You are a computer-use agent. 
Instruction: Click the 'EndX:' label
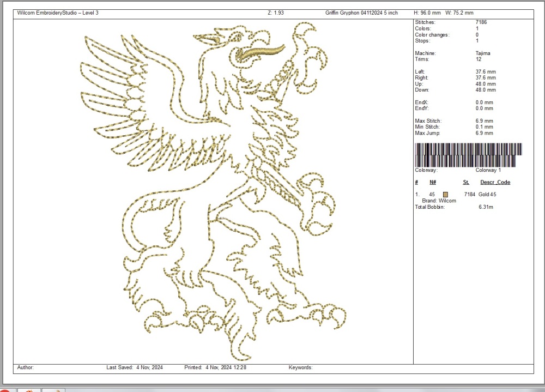(422, 102)
